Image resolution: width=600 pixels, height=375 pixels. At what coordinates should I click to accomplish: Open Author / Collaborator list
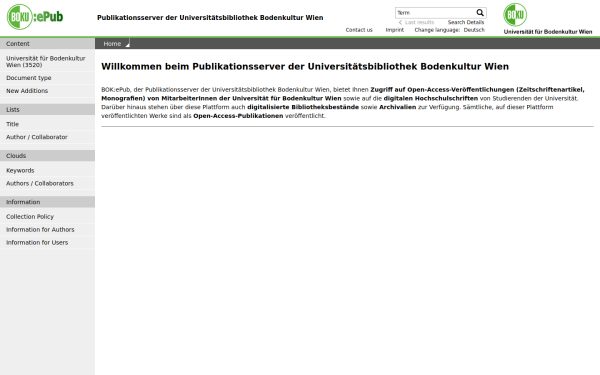37,137
